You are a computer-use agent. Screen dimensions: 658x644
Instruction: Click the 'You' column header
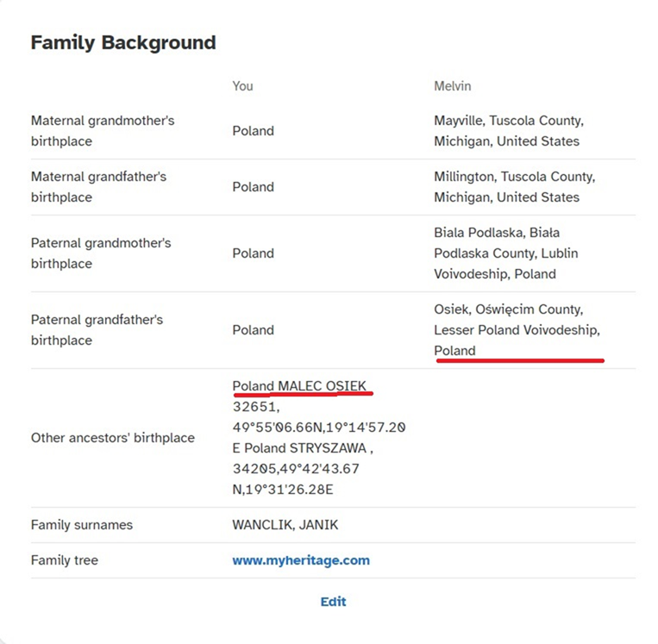point(242,86)
